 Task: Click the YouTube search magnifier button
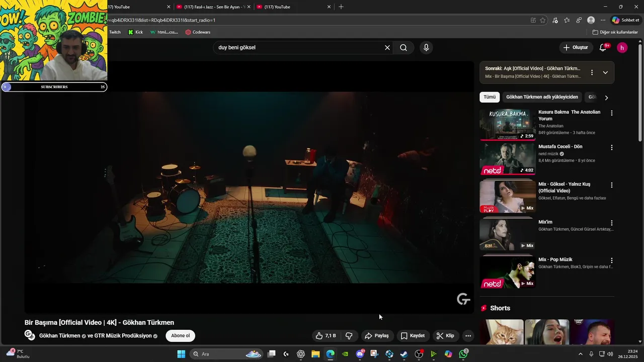[404, 48]
